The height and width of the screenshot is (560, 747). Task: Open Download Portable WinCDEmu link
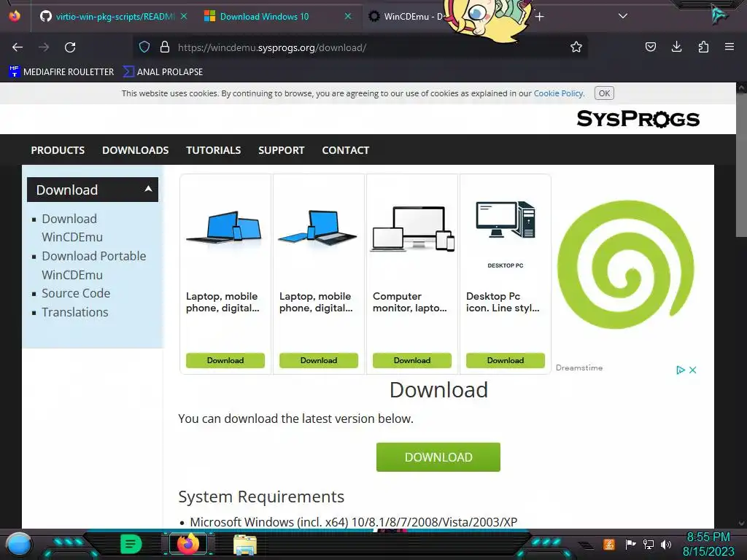[94, 265]
